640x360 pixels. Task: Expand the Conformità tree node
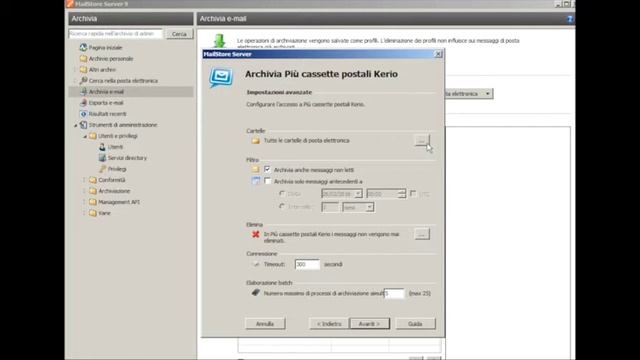pos(85,180)
